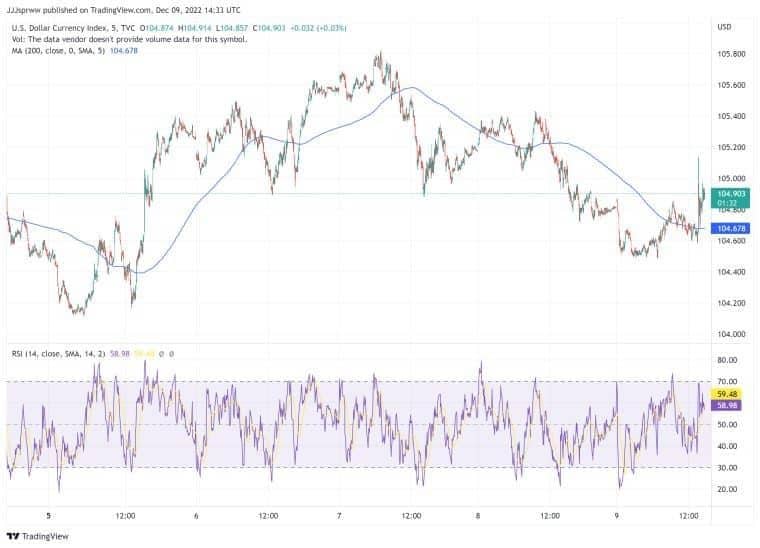The width and height of the screenshot is (760, 548).
Task: Click the USD currency label on price axis
Action: tap(726, 28)
